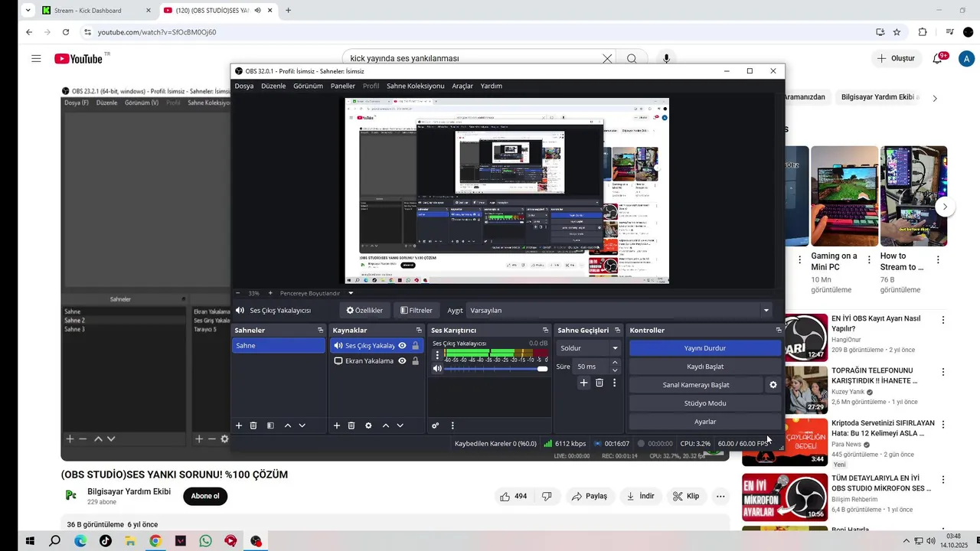Open Aygıt Varsayılan device dropdown
The height and width of the screenshot is (551, 980).
click(x=619, y=310)
